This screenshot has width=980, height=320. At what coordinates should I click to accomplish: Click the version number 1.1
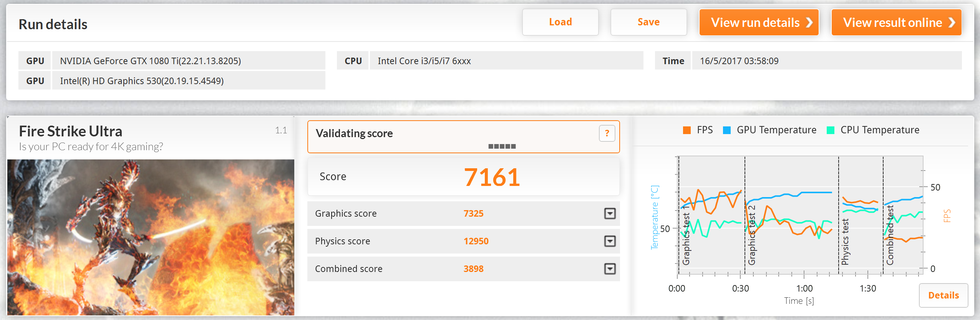[281, 130]
